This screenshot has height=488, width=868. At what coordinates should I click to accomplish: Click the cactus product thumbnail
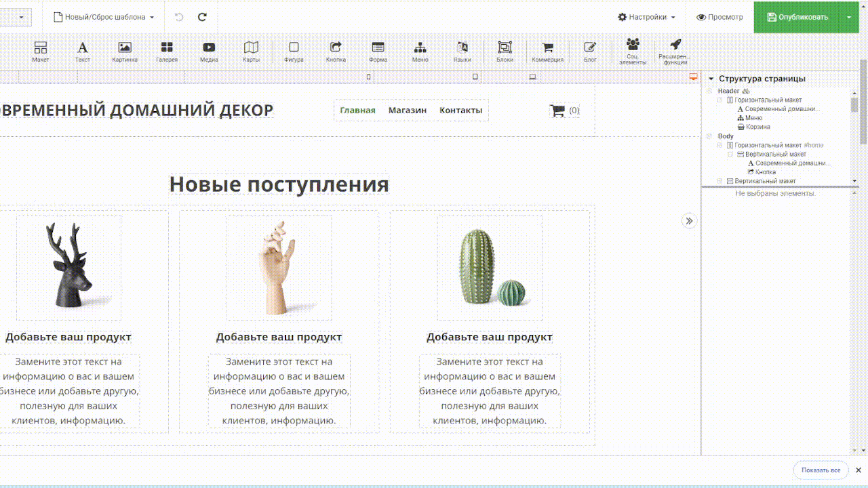(490, 268)
